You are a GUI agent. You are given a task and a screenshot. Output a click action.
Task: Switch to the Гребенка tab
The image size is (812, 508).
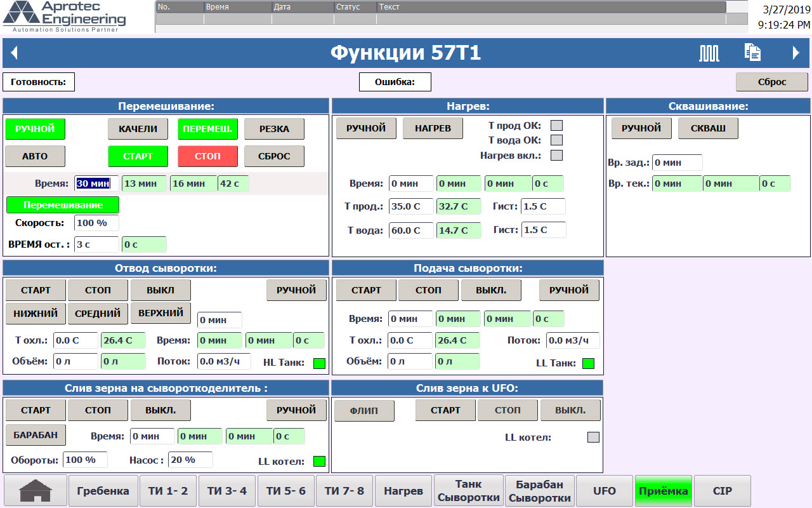103,491
